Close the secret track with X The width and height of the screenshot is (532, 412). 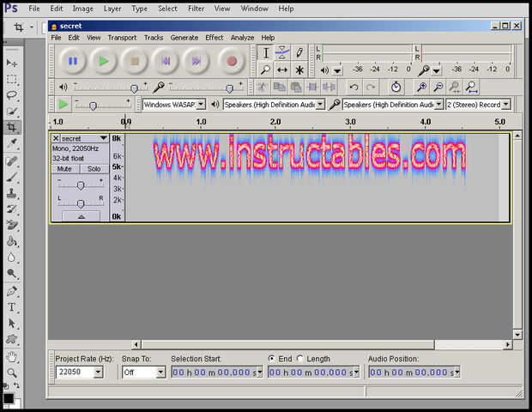[x=56, y=138]
